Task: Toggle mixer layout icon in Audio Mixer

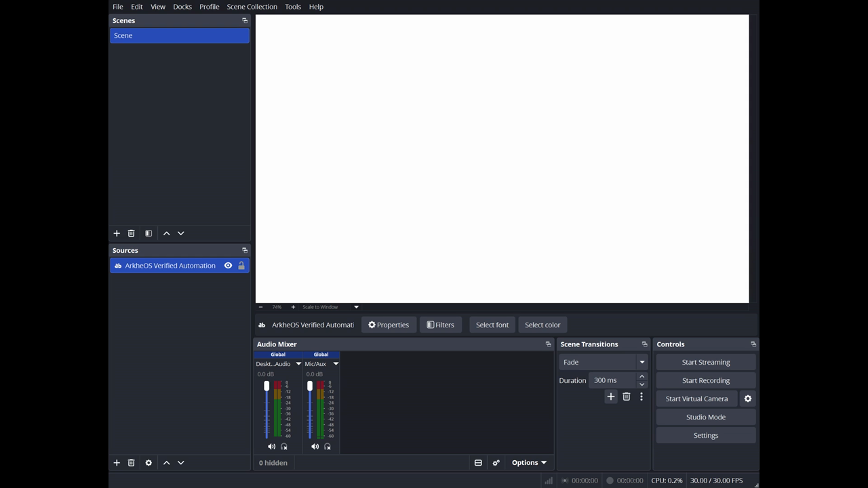Action: [478, 463]
